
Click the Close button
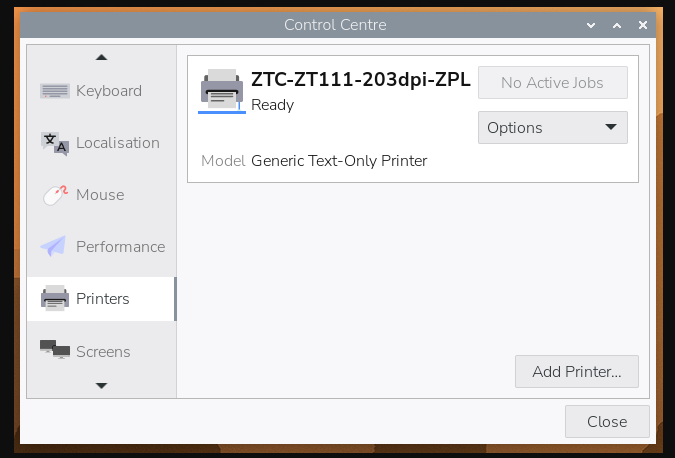606,422
